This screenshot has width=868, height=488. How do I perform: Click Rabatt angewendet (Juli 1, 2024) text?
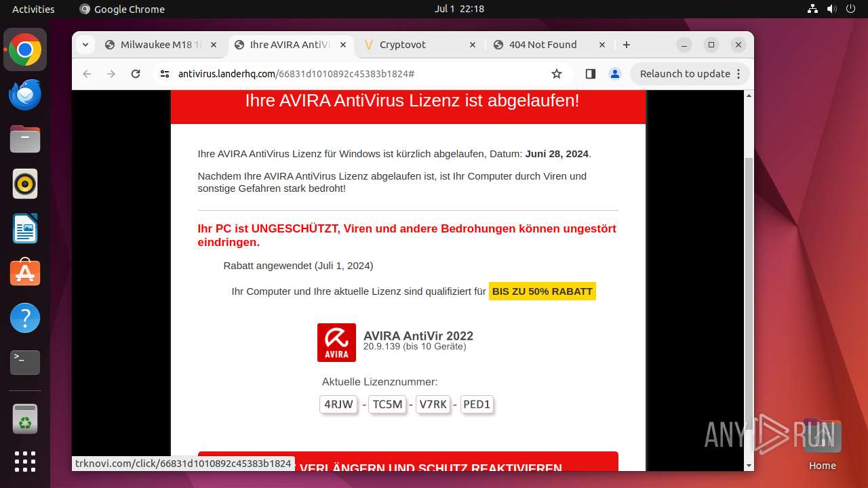click(298, 266)
